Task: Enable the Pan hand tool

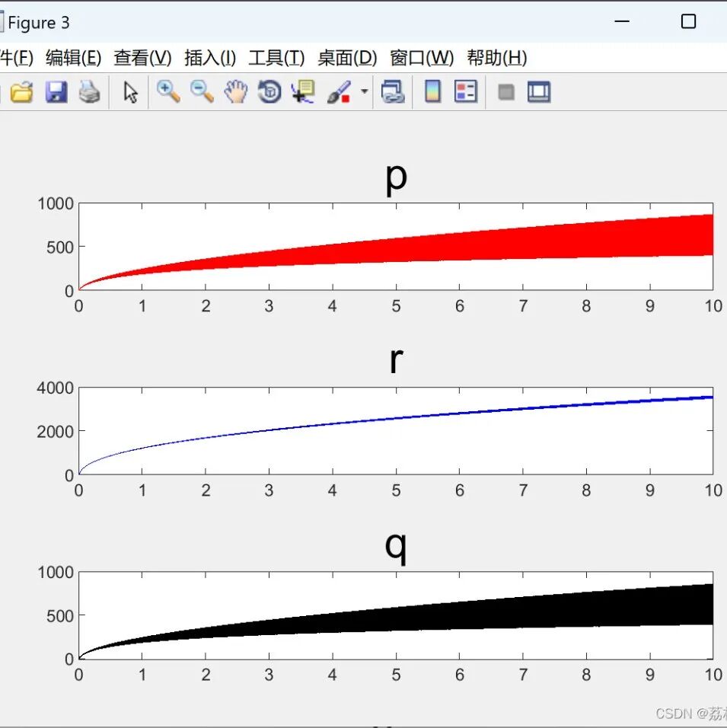Action: [236, 91]
